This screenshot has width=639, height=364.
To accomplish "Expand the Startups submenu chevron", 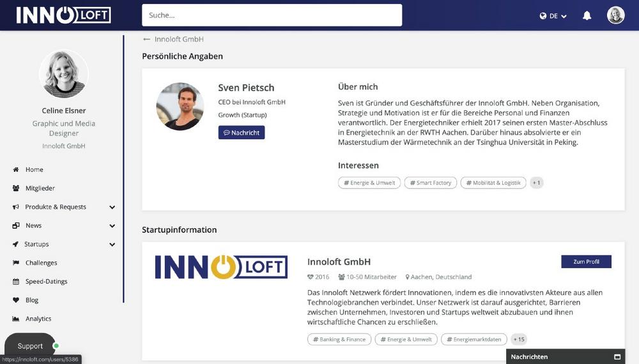I will point(112,245).
